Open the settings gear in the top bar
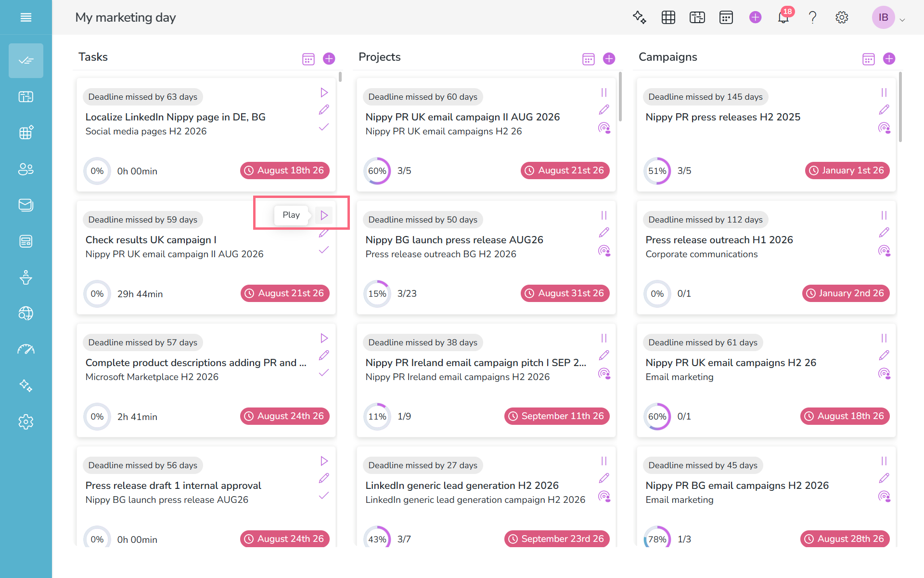 [841, 17]
